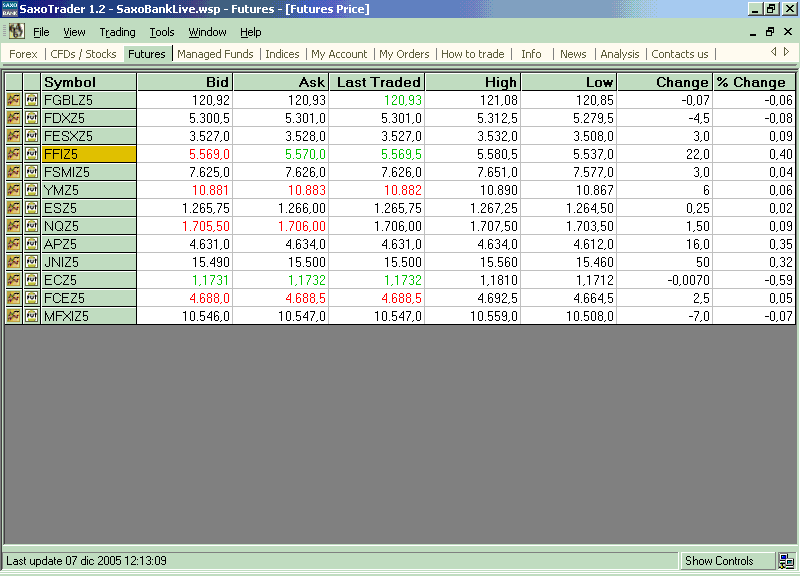800x576 pixels.
Task: Select the FUT icon beside ESZ5
Action: 32,208
